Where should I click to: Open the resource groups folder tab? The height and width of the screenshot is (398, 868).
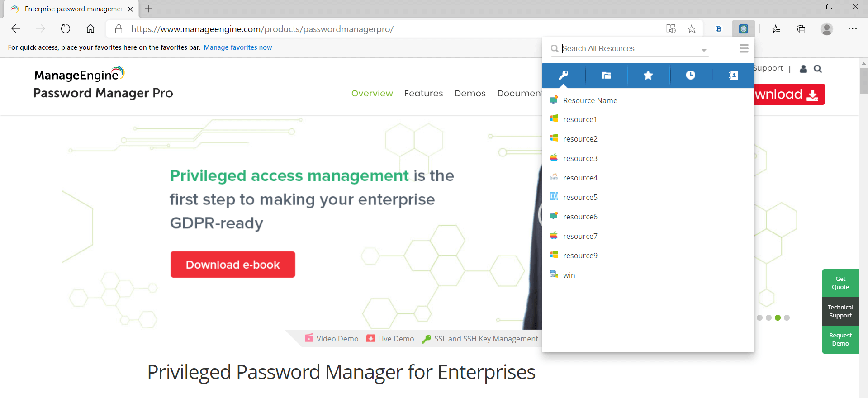pyautogui.click(x=606, y=75)
